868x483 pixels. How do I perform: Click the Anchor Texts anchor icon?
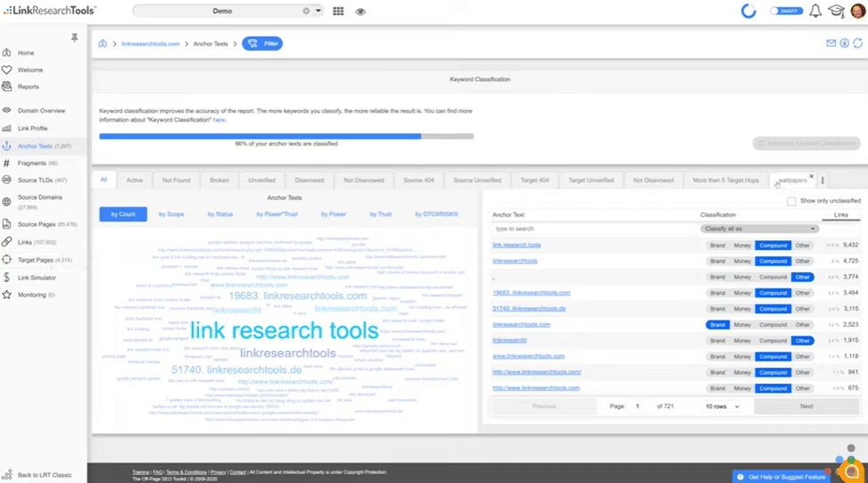click(x=6, y=146)
